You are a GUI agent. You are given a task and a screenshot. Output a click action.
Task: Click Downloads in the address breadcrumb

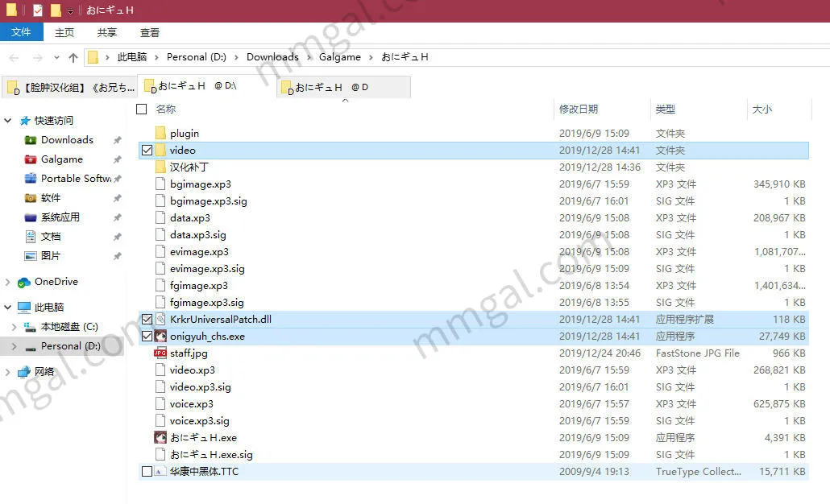point(272,57)
